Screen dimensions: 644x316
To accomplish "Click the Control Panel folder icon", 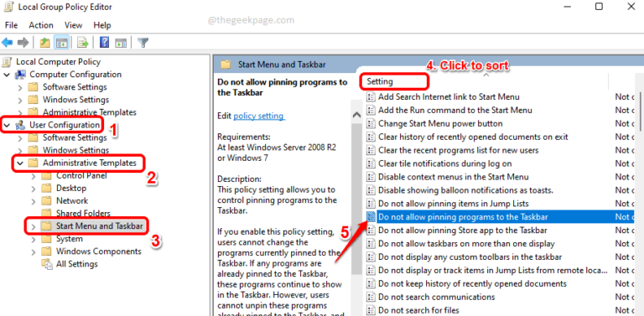I will (47, 176).
